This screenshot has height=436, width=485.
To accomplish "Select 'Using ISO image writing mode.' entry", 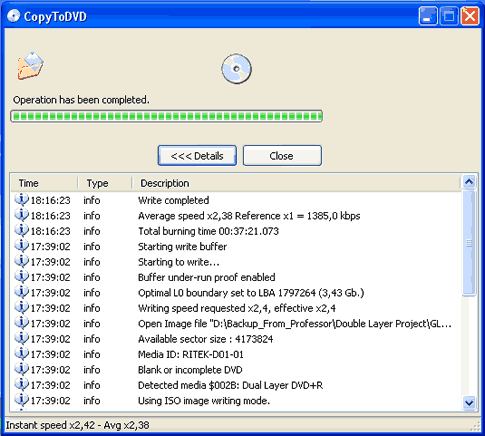I will (x=204, y=400).
